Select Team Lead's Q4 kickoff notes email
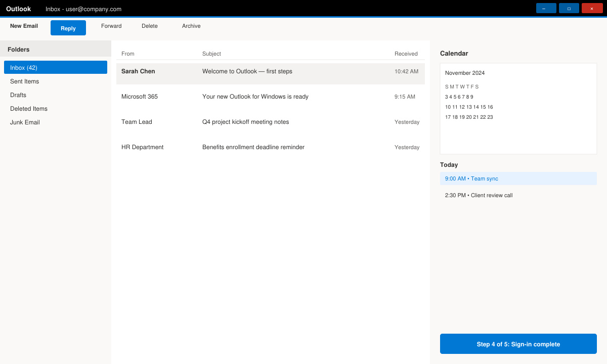607x364 pixels. [x=271, y=122]
